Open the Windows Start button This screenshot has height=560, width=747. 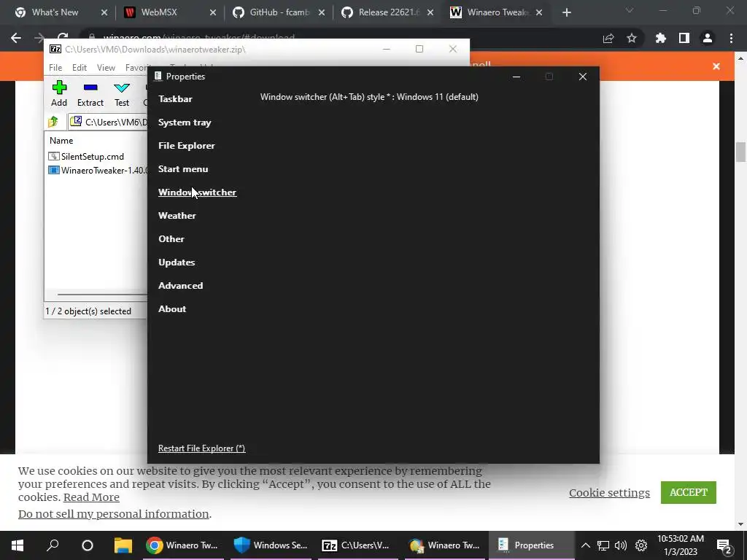18,545
